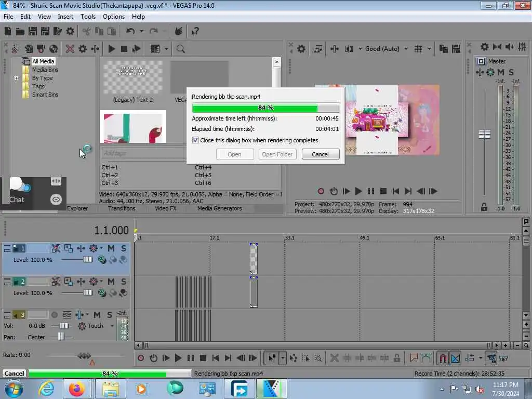Click the Undo arrow icon

point(130,32)
